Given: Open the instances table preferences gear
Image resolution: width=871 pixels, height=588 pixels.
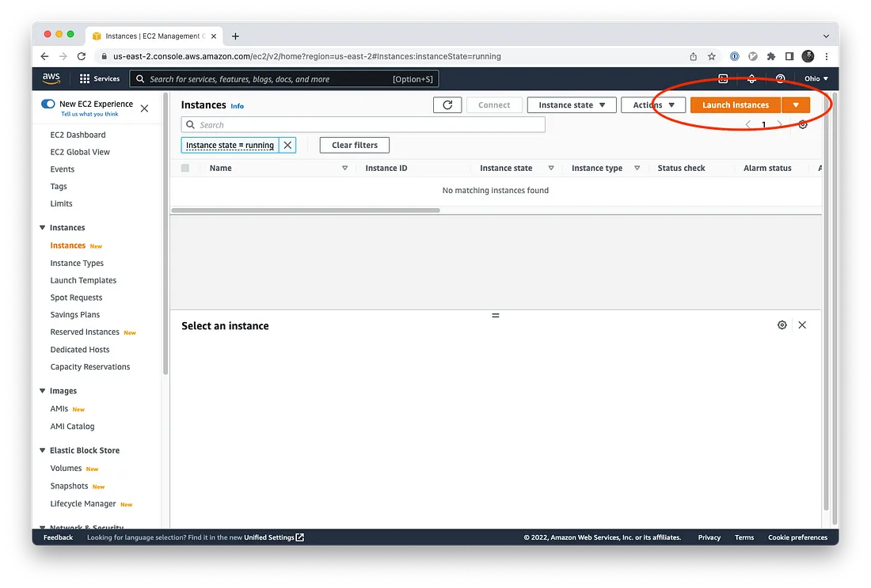Looking at the screenshot, I should [x=803, y=124].
